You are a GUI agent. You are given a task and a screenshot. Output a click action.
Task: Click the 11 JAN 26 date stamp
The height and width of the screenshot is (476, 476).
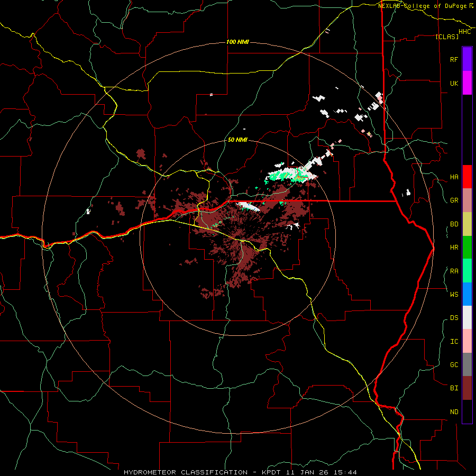click(306, 472)
